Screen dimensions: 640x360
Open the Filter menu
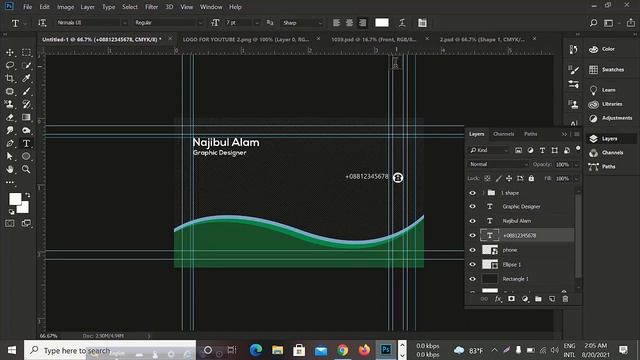[x=151, y=7]
